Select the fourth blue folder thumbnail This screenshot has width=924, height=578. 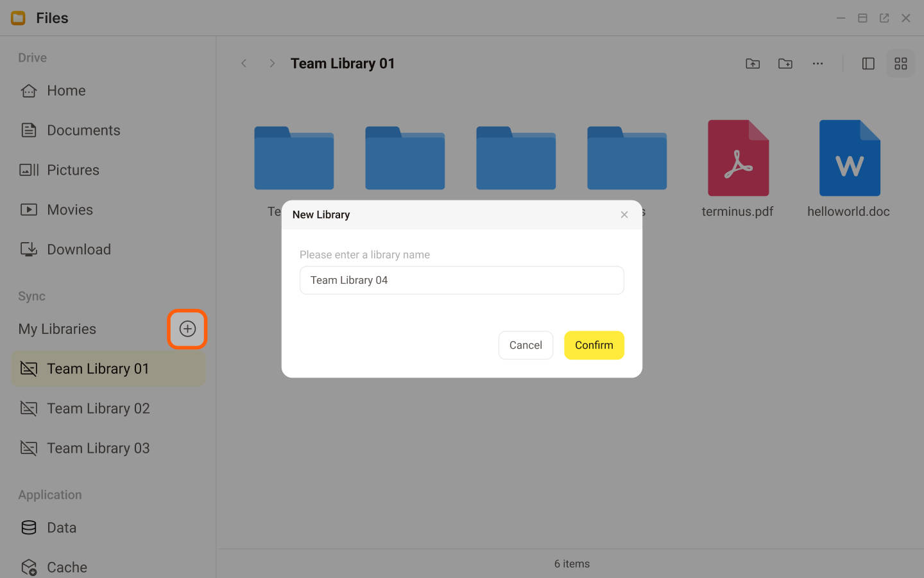pos(627,158)
